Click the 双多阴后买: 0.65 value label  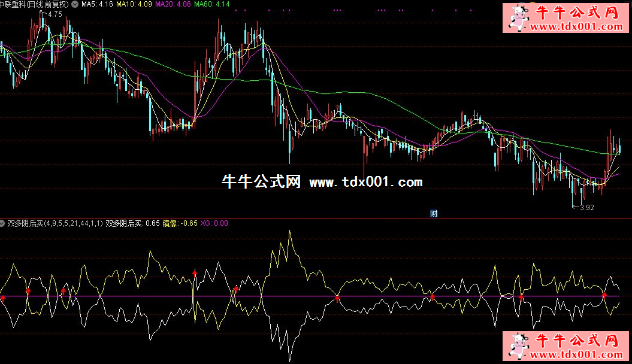point(133,223)
